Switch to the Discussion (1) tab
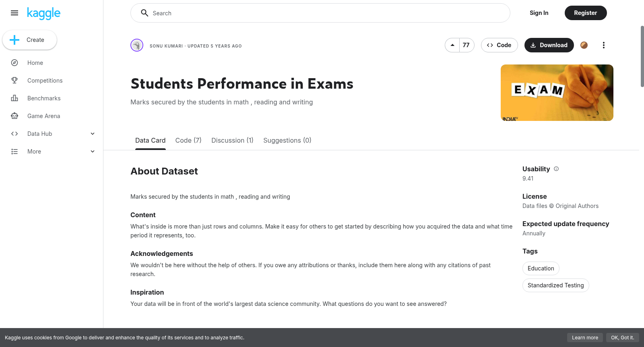Image resolution: width=644 pixels, height=347 pixels. [232, 140]
